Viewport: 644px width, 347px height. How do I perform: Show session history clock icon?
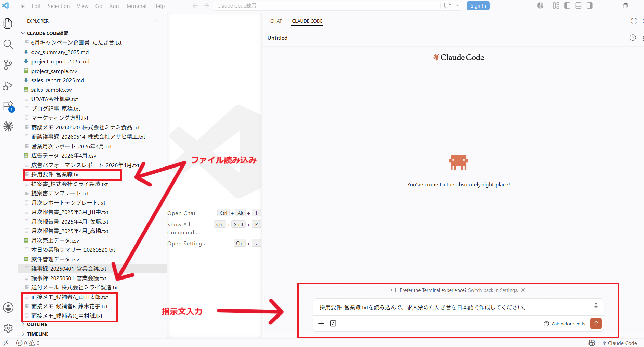coord(633,38)
